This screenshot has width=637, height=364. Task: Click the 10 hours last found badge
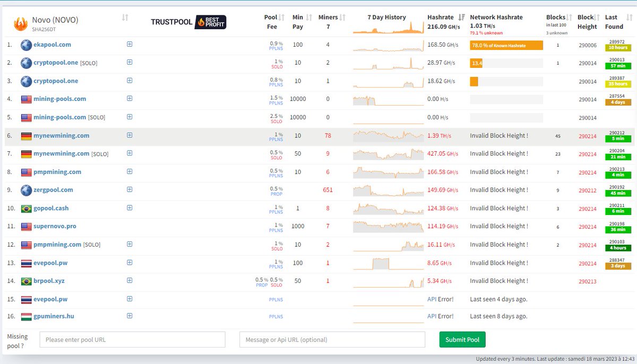pos(618,48)
